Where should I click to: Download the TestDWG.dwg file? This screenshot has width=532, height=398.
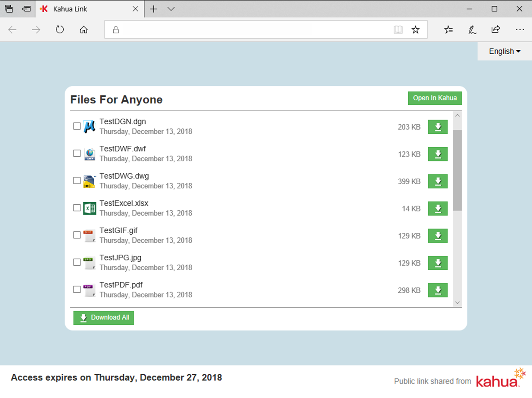pyautogui.click(x=437, y=181)
